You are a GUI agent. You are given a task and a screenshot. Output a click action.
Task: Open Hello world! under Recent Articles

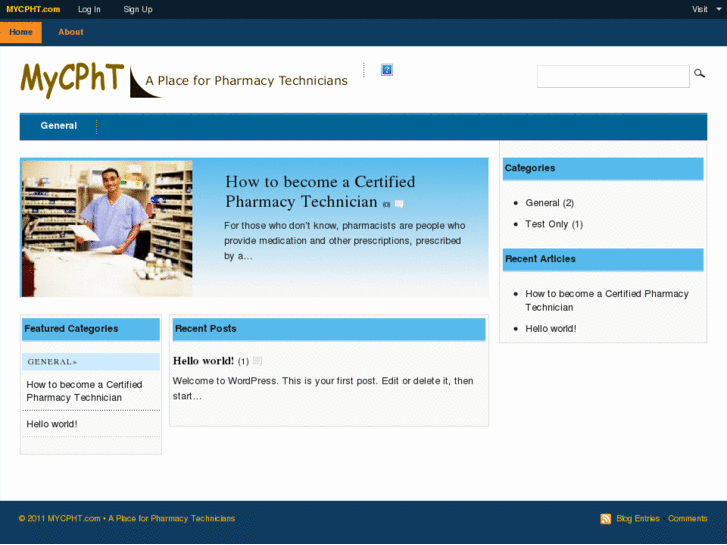550,328
